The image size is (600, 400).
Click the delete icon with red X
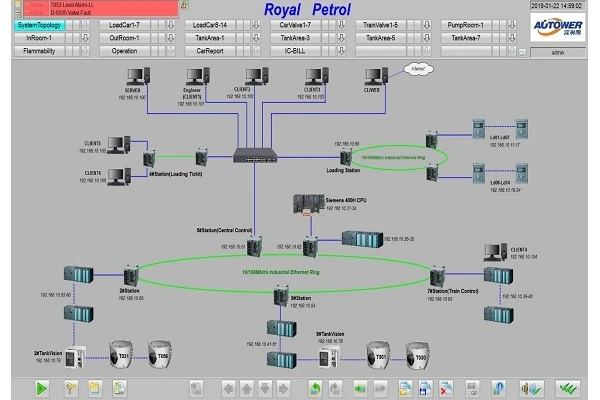click(x=445, y=389)
